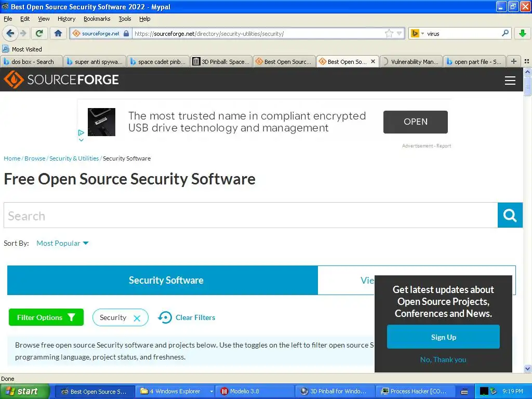Open the Bookmarks menu

coord(97,19)
